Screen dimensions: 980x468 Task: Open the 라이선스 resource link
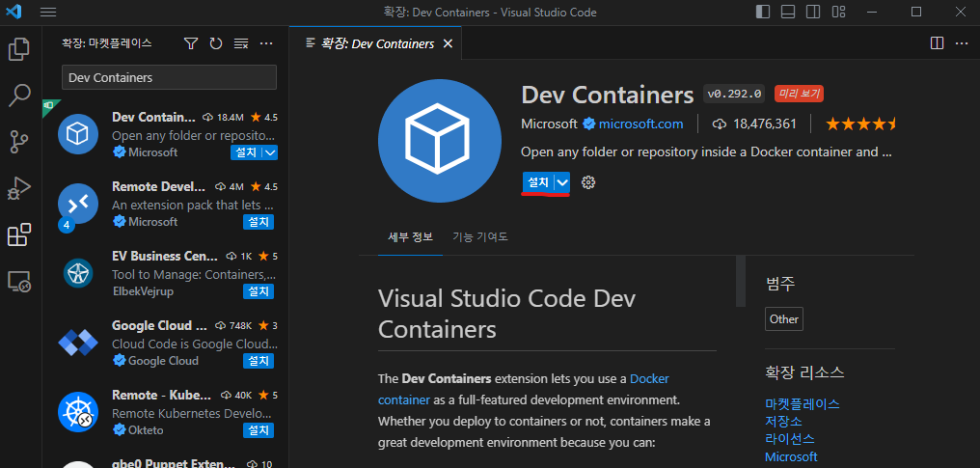[x=790, y=439]
